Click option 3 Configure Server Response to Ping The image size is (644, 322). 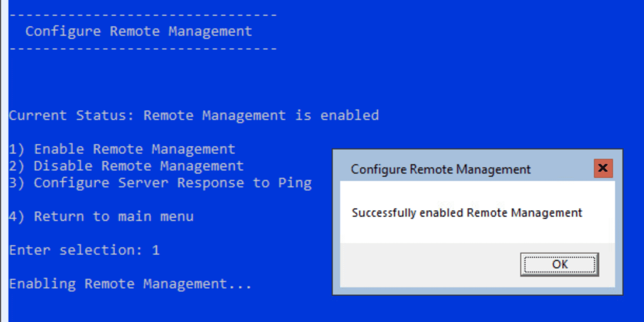(x=160, y=183)
